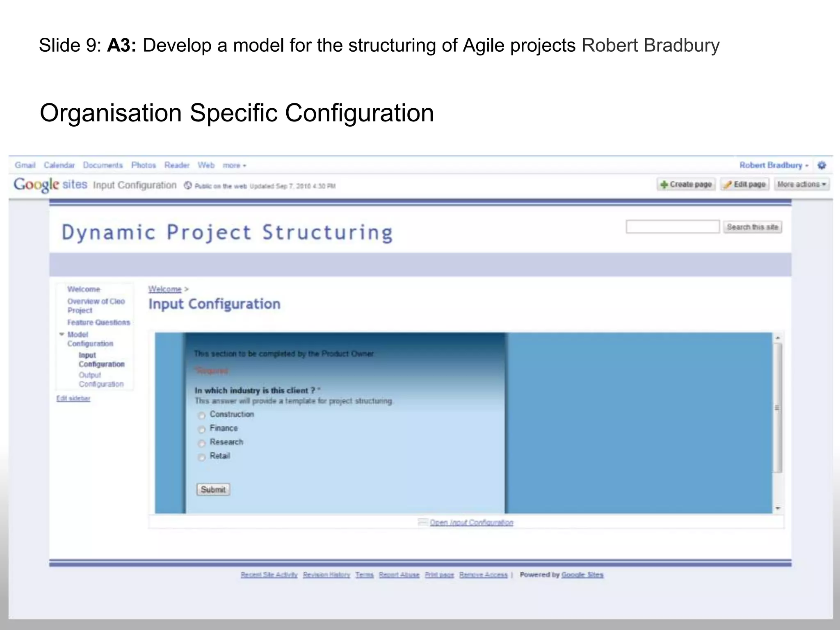Expand the 'more' services dropdown
Viewport: 840px width, 630px height.
[234, 165]
